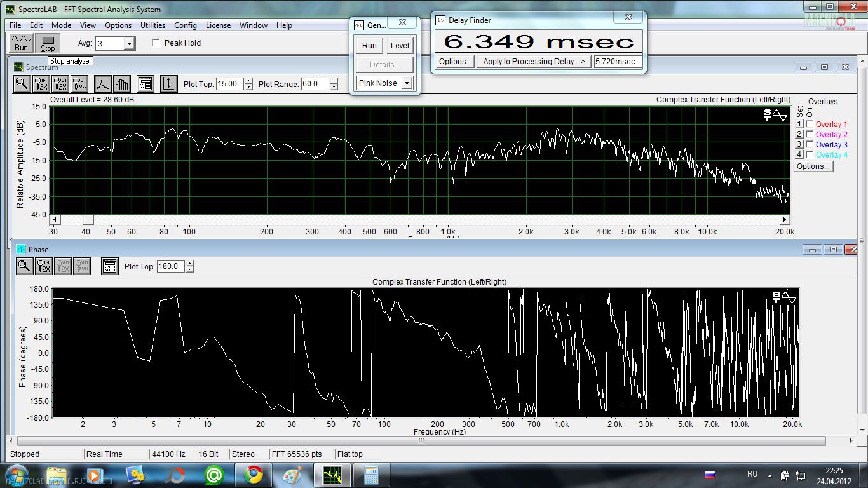Viewport: 868px width, 488px height.
Task: Open the media player taskbar icon
Action: tap(96, 475)
